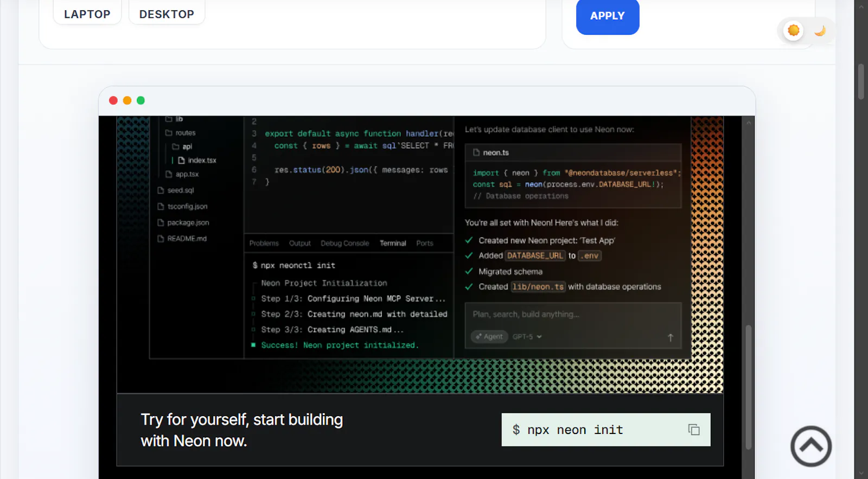Screen dimensions: 868x479
Task: Click the green window dot
Action: pyautogui.click(x=141, y=100)
